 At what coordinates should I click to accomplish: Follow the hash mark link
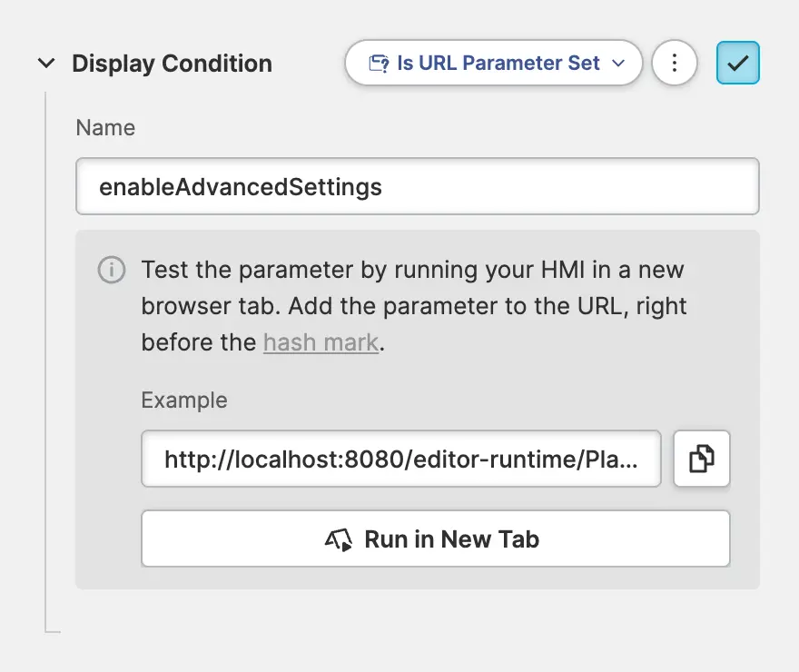click(321, 343)
